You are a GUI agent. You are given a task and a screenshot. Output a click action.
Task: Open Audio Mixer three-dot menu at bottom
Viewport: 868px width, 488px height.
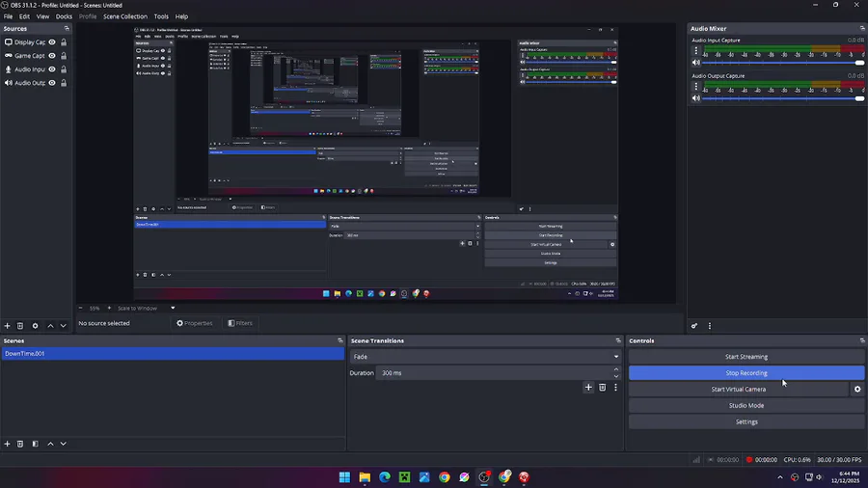click(710, 326)
